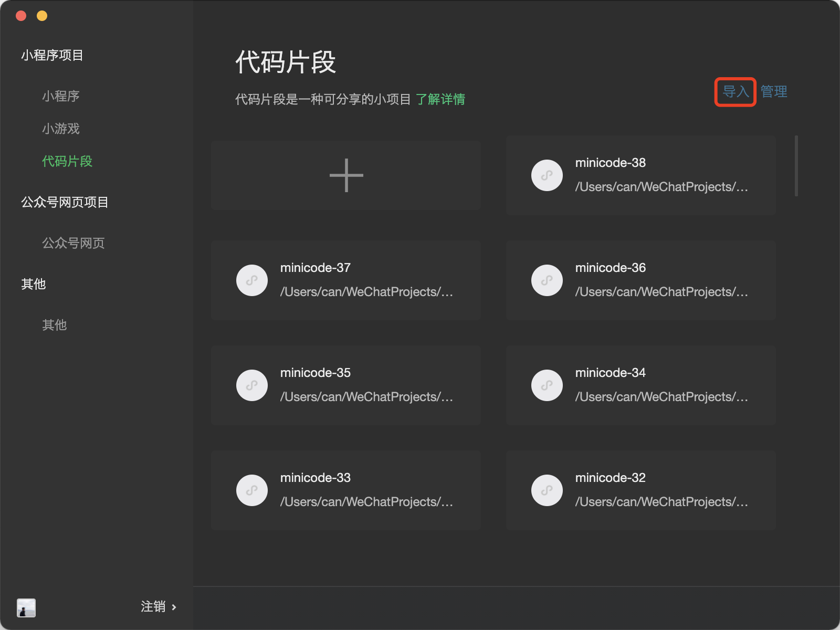The image size is (840, 630).
Task: Click the user avatar at bottom left
Action: [x=26, y=607]
